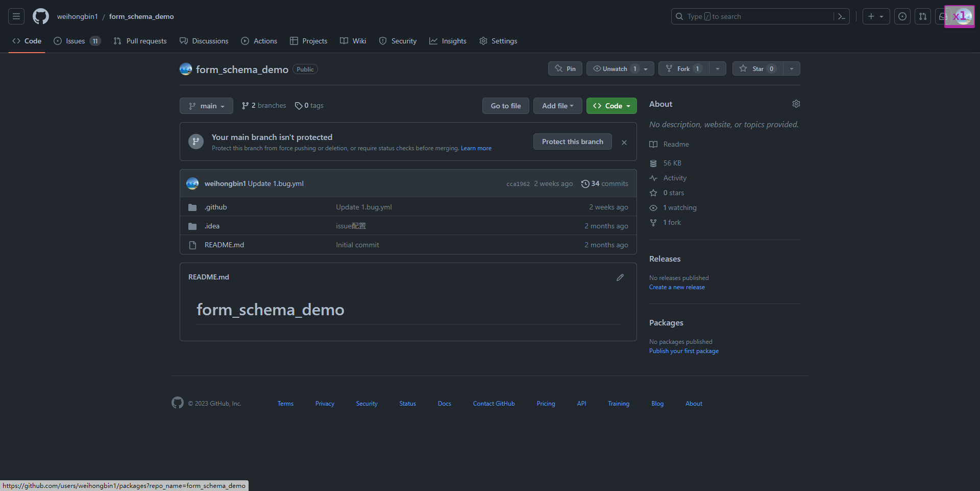The image size is (980, 491).
Task: Open About section settings gear
Action: coord(796,104)
